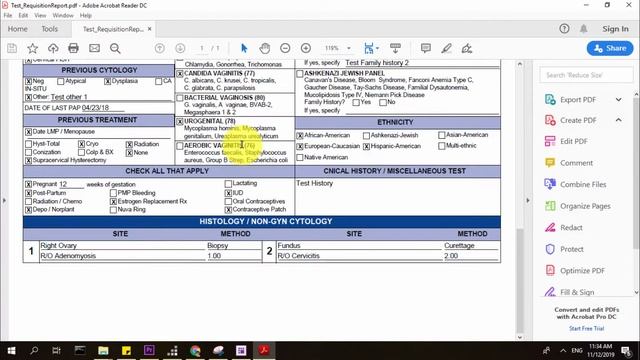Image resolution: width=640 pixels, height=360 pixels.
Task: Toggle the Dysplasia checkbox
Action: click(x=107, y=82)
